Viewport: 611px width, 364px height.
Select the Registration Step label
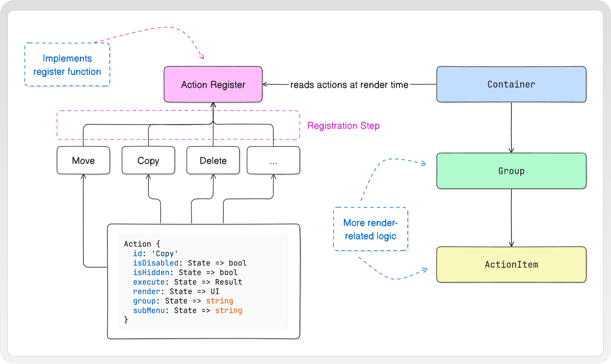[343, 126]
